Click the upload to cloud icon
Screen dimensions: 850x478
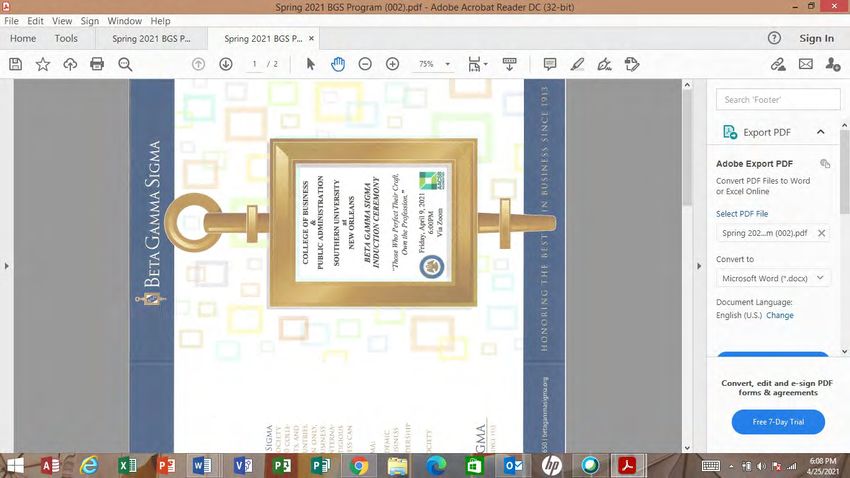click(x=70, y=64)
